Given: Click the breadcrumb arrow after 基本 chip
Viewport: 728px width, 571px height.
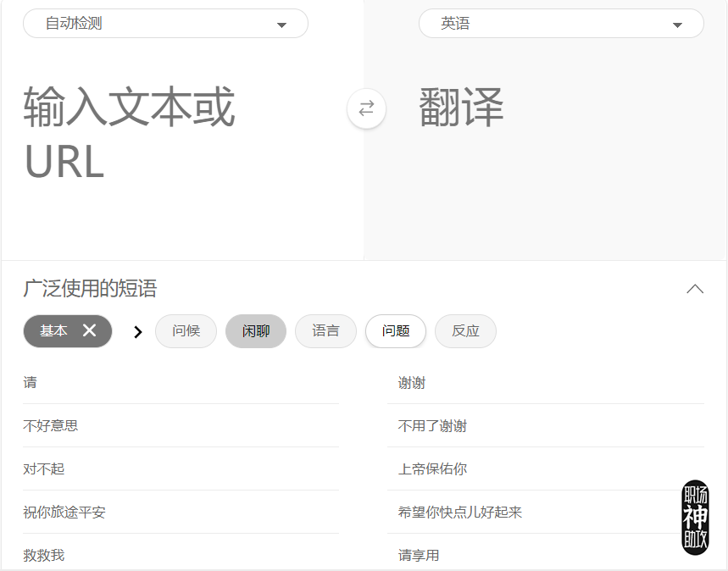Looking at the screenshot, I should pos(136,331).
